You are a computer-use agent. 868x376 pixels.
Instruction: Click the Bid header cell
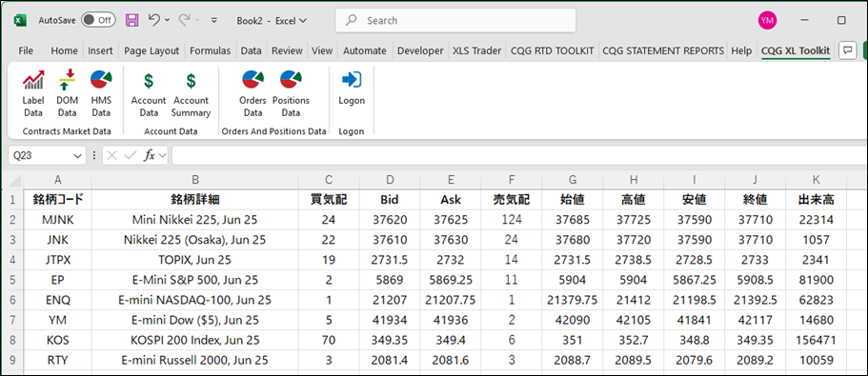click(390, 200)
